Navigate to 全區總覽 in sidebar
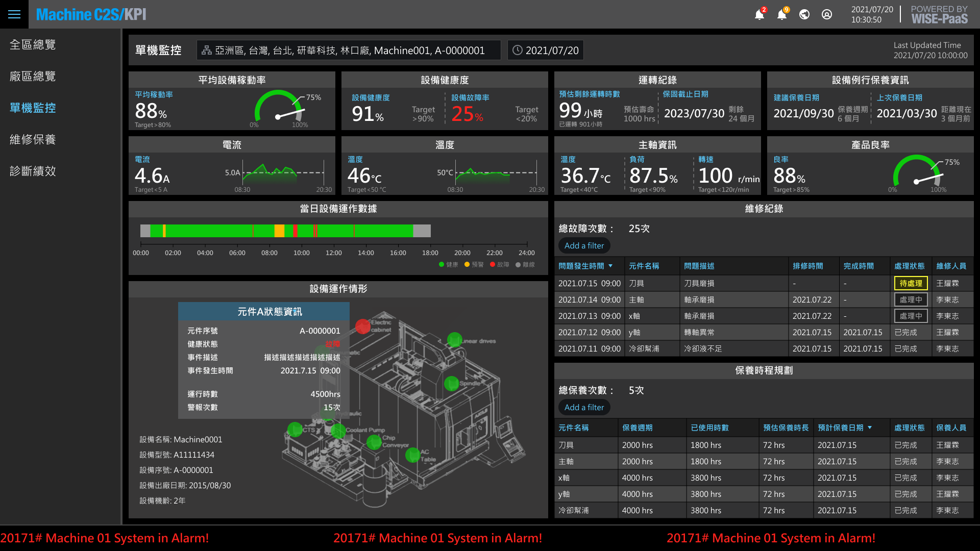Screen dimensions: 980x551 pyautogui.click(x=33, y=45)
